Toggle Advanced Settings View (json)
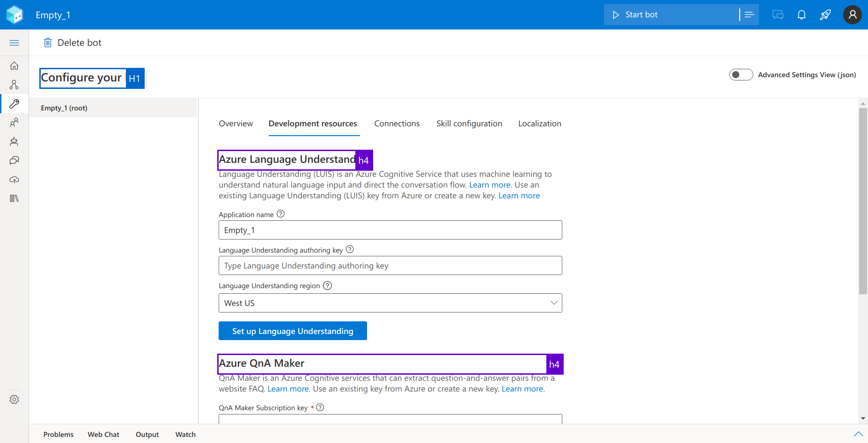The width and height of the screenshot is (868, 443). coord(741,74)
